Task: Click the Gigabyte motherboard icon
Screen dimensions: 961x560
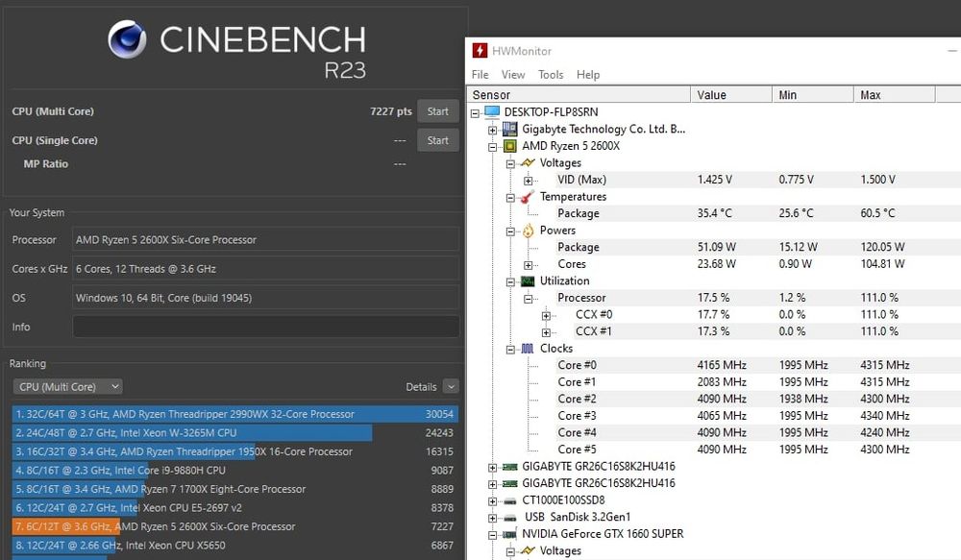Action: (x=509, y=130)
